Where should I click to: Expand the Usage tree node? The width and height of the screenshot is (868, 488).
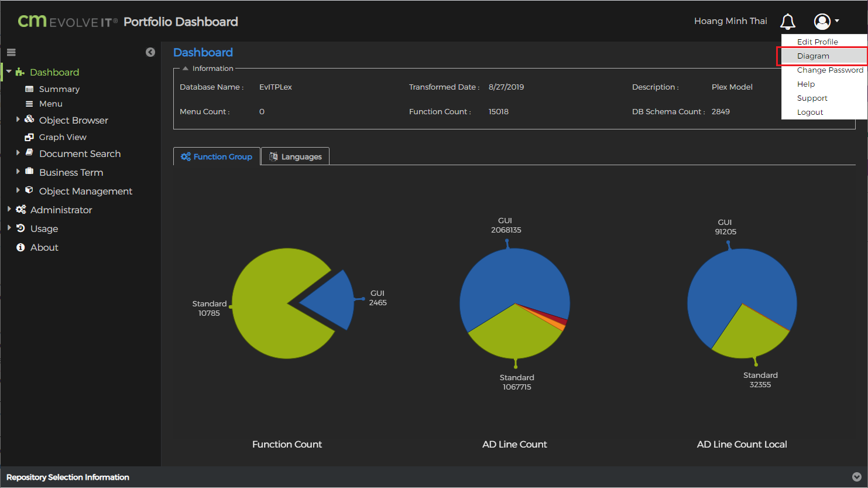(x=9, y=228)
